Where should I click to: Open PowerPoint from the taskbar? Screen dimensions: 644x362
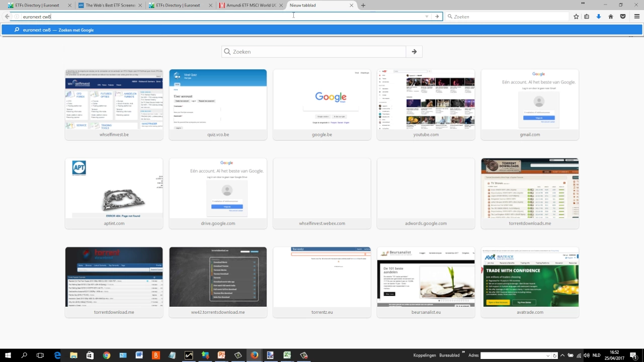[x=221, y=355]
